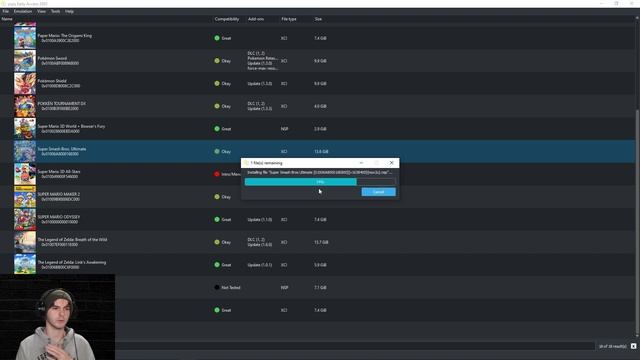
Task: Click Okay compatibility dot for SUPER MARIO MAKER 2
Action: [x=217, y=197]
